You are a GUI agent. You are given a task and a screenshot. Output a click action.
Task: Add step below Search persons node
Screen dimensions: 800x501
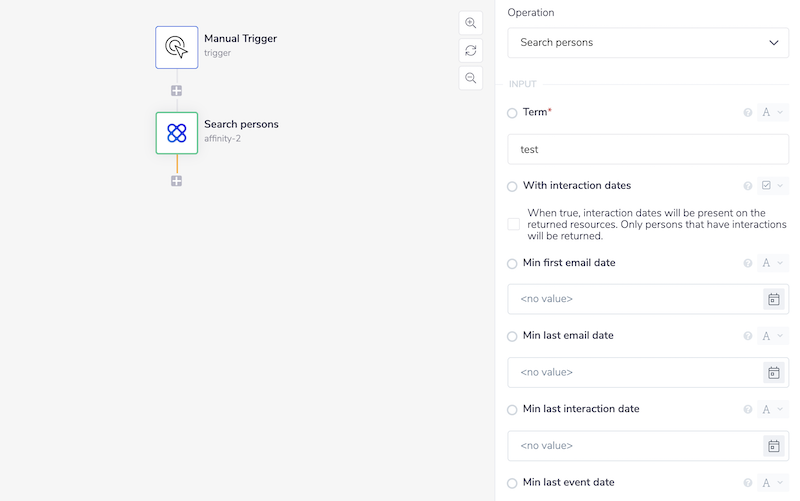(x=177, y=181)
